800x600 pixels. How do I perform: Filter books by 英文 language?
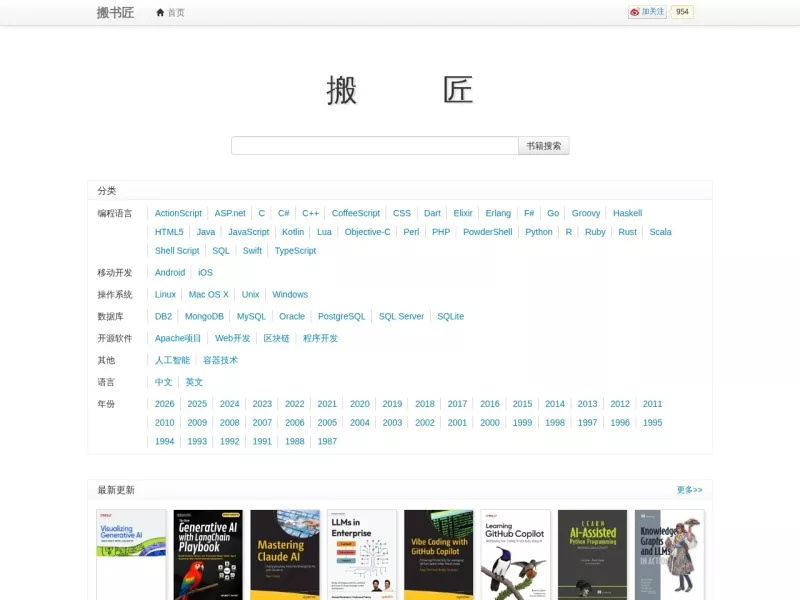(x=194, y=382)
